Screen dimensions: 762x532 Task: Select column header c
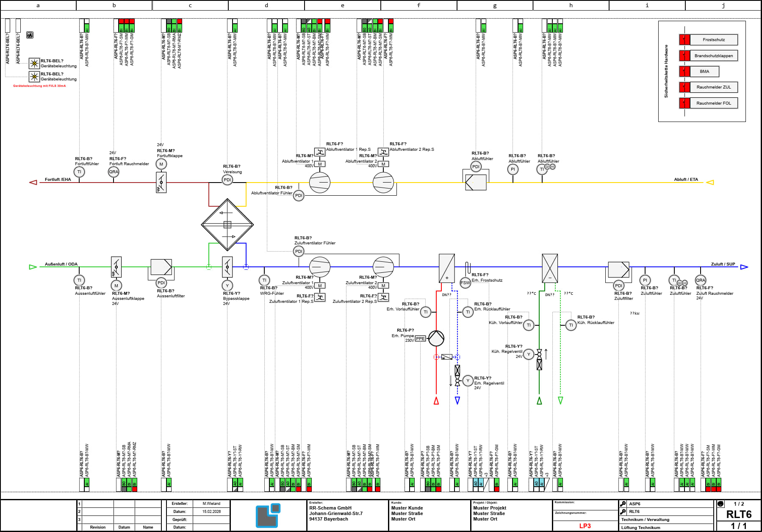[190, 6]
